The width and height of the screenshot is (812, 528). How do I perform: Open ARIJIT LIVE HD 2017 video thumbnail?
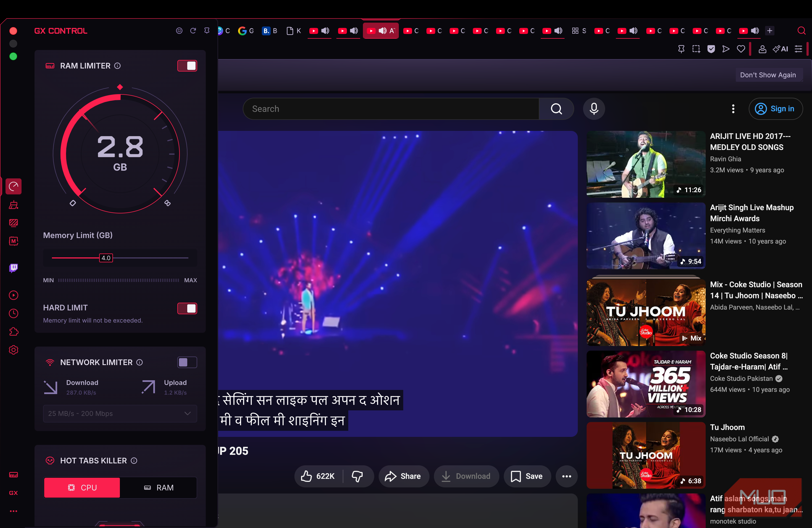tap(646, 164)
